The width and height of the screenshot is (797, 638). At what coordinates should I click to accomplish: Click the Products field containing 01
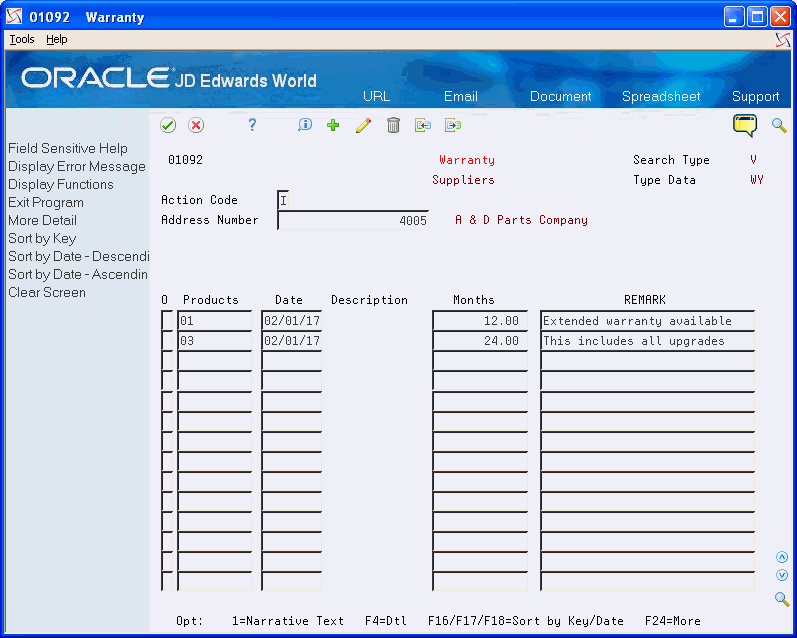(214, 321)
